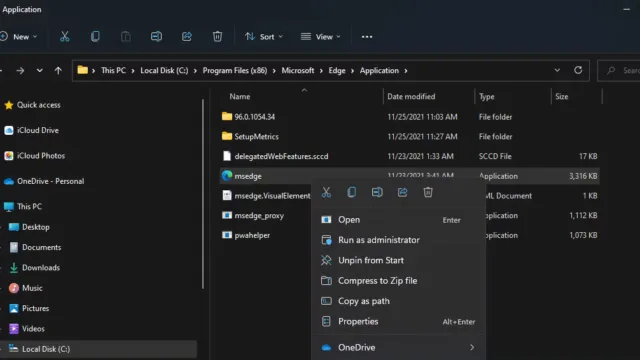This screenshot has width=640, height=360.
Task: Select the 96.0.1054.34 folder
Action: tap(254, 117)
